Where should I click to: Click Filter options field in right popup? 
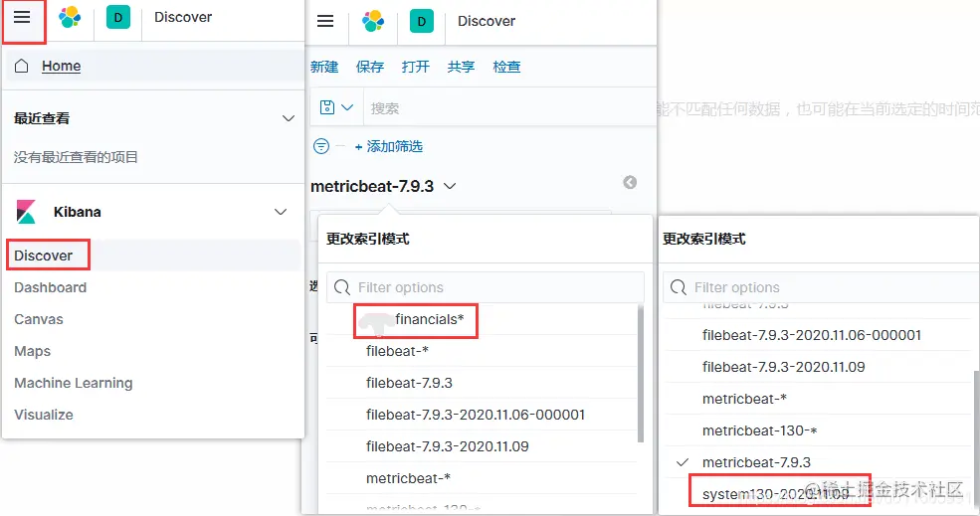821,287
